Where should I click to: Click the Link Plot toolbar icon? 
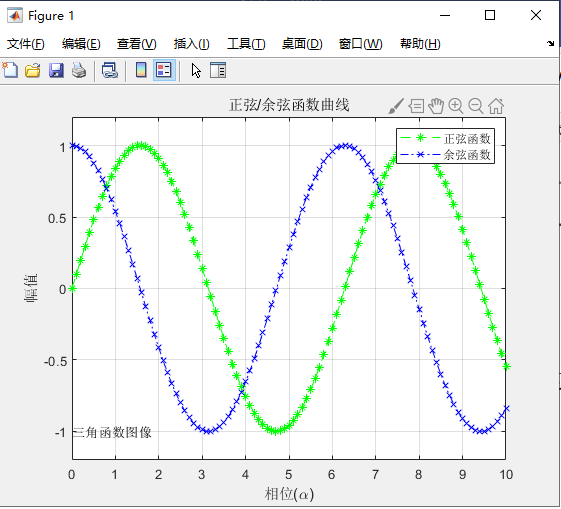(110, 70)
